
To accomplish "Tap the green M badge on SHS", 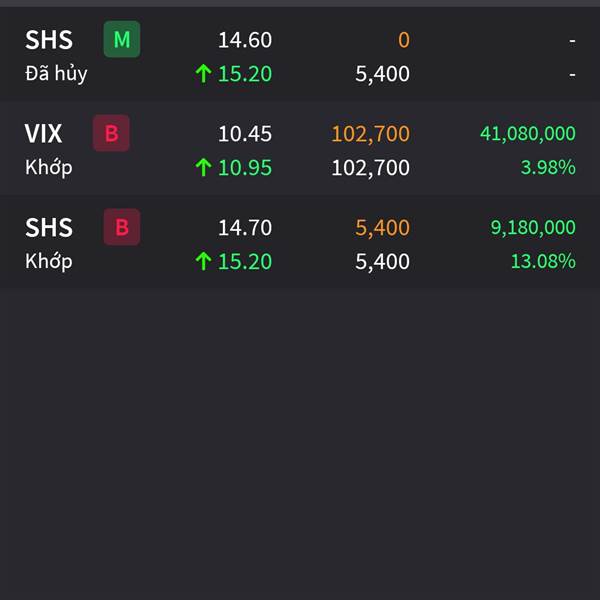I will click(x=122, y=39).
